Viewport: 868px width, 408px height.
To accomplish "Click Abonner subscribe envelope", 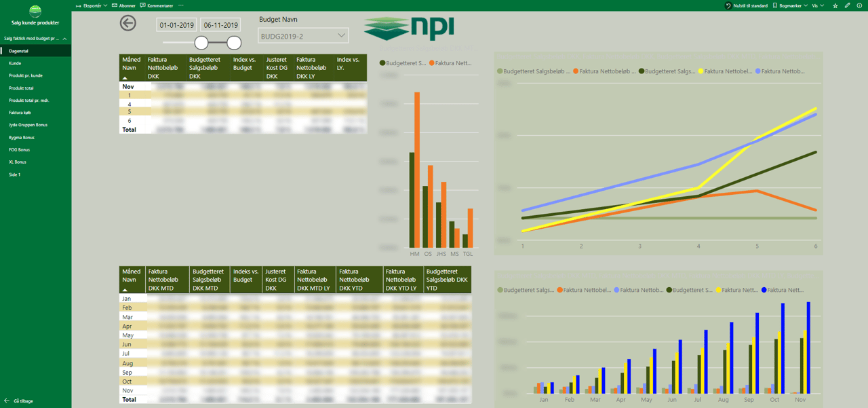I will [x=123, y=5].
